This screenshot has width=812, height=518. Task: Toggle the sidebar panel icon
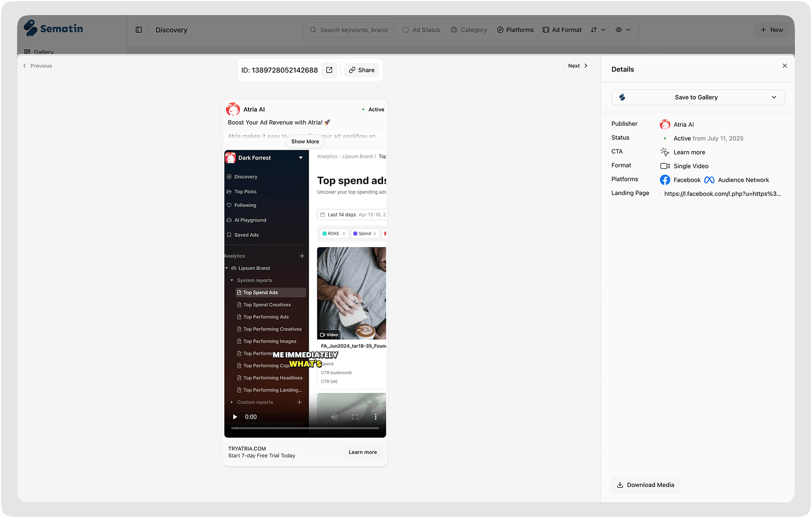click(x=139, y=30)
